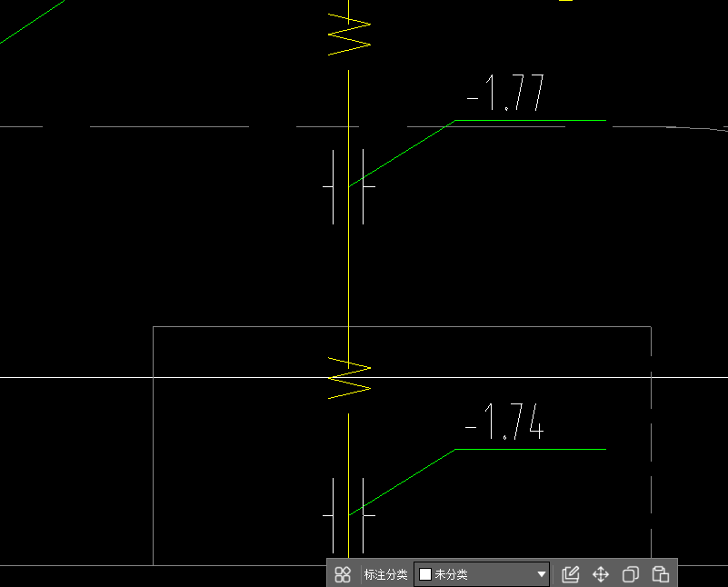The image size is (728, 587).
Task: Open the 标注分类 dropdown showing 未分类
Action: (x=482, y=574)
